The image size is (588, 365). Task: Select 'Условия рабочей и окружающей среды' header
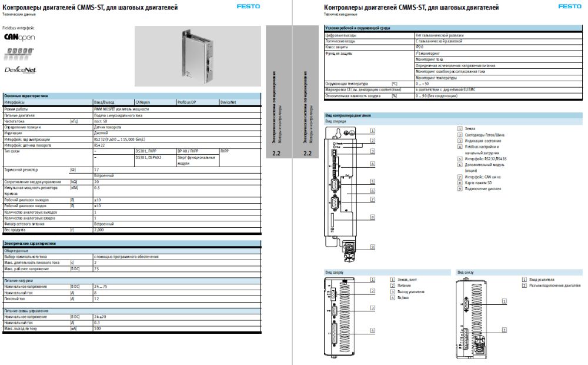click(453, 28)
